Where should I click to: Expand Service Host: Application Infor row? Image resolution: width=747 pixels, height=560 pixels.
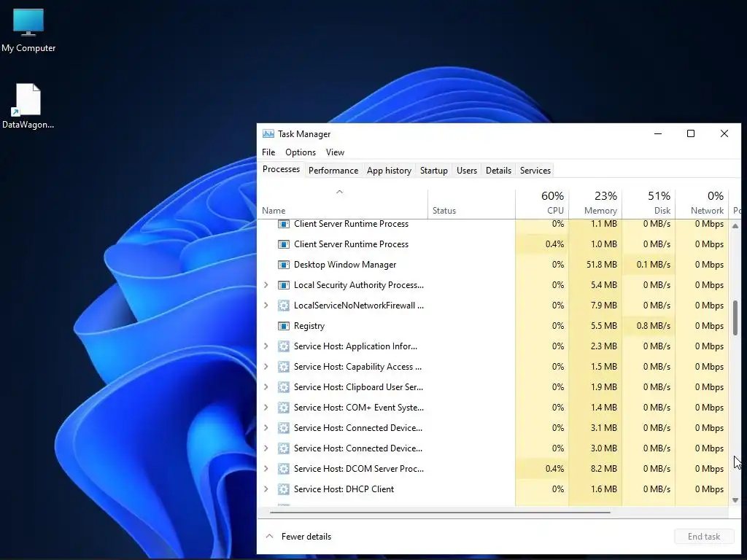pos(266,346)
